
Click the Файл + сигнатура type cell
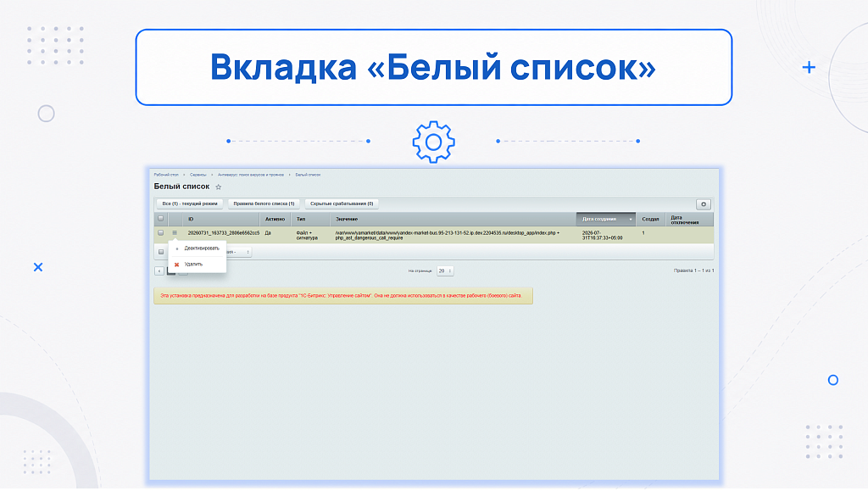[307, 235]
